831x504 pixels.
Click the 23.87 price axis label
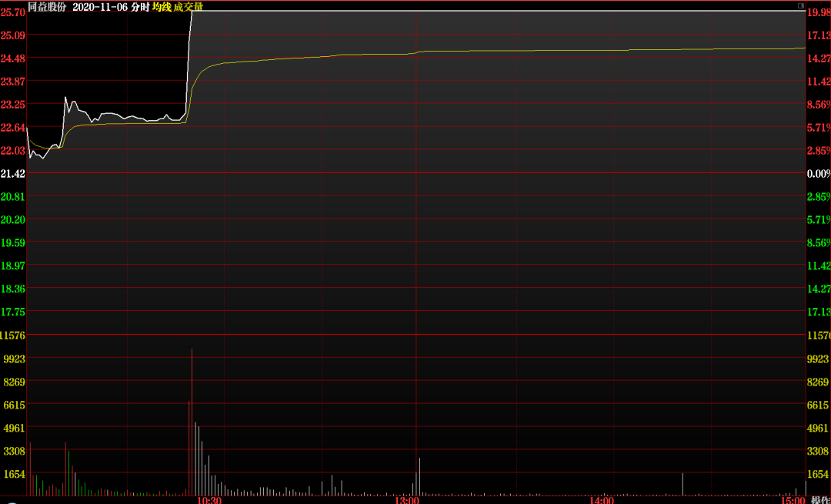coord(12,81)
